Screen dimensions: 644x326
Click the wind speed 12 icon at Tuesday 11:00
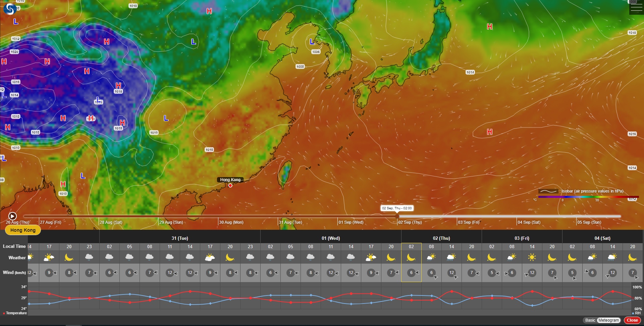170,273
